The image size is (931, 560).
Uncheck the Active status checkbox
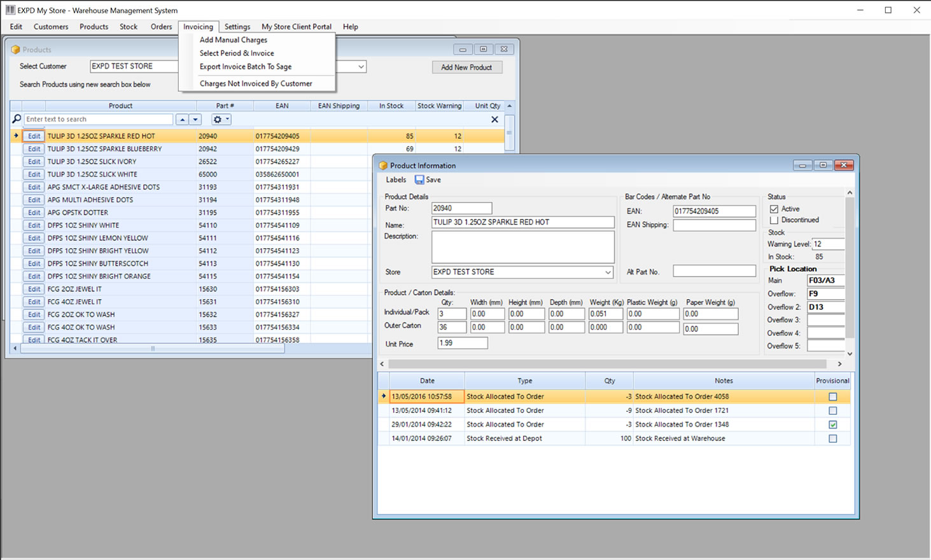[774, 209]
